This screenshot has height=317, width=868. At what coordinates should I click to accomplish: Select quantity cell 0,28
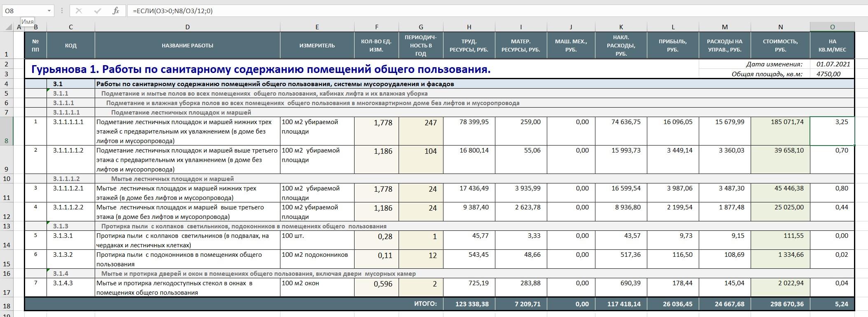coord(376,240)
